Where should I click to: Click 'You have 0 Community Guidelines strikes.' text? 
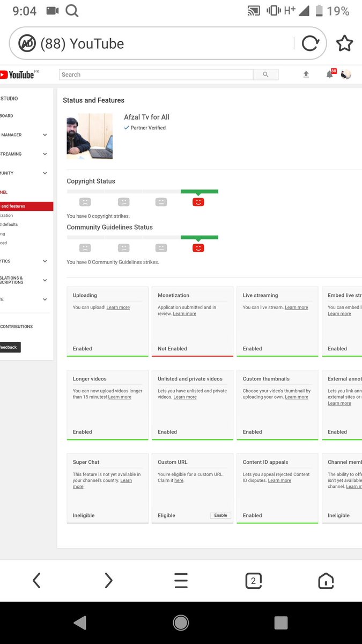(113, 262)
